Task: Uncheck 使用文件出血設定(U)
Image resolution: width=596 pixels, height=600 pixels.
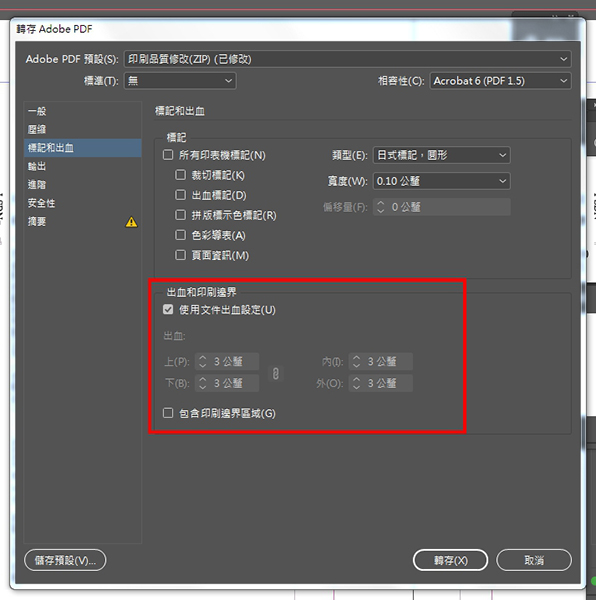Action: point(168,309)
